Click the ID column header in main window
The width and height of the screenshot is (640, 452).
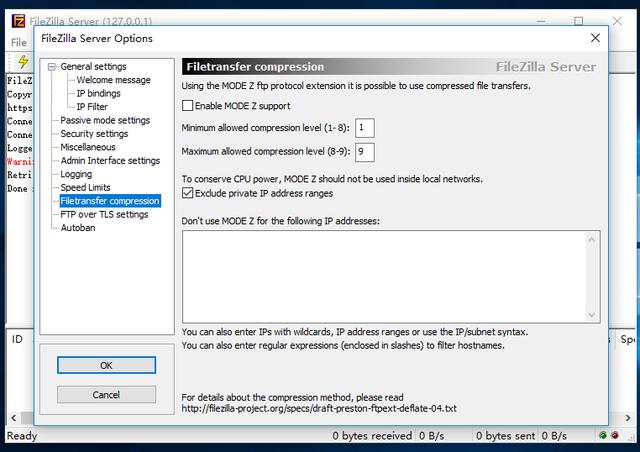coord(17,339)
